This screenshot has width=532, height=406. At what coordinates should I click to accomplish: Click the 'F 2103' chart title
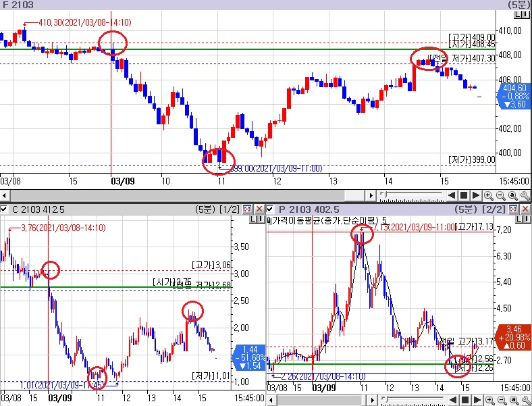coord(18,5)
